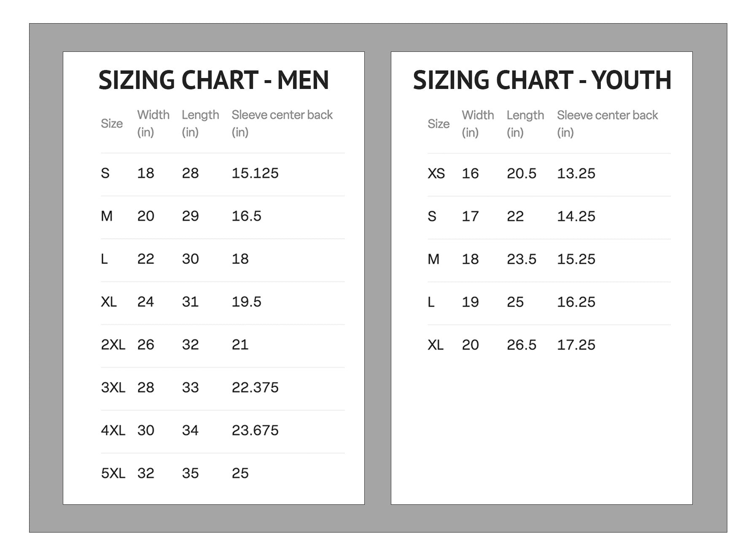Image resolution: width=756 pixels, height=560 pixels.
Task: Select the 20.5 length value for youth XS
Action: coord(521,174)
